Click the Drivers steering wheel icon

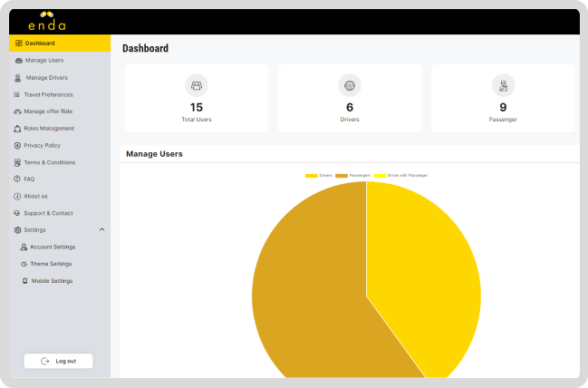click(350, 85)
